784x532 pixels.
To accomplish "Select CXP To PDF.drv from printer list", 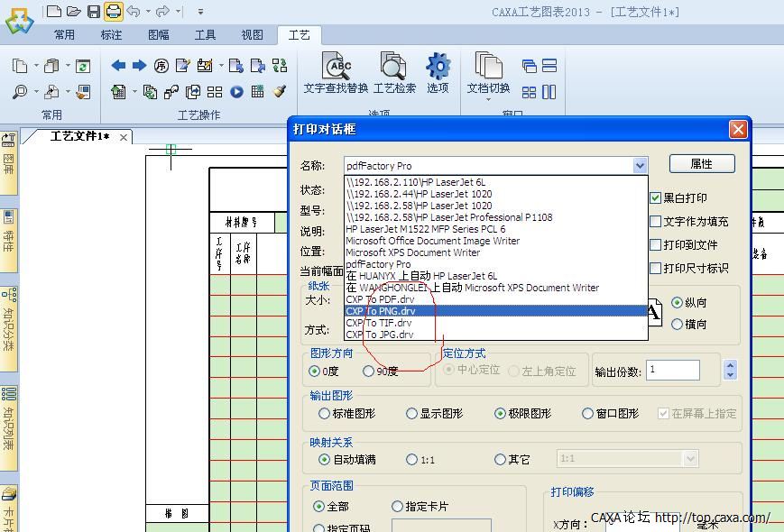I will (x=380, y=299).
